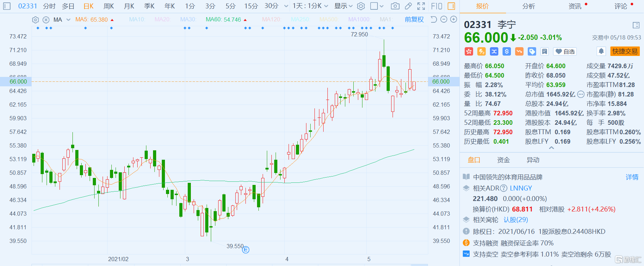The width and height of the screenshot is (644, 266).
Task: Select the drawing pencil tool
Action: click(x=408, y=6)
